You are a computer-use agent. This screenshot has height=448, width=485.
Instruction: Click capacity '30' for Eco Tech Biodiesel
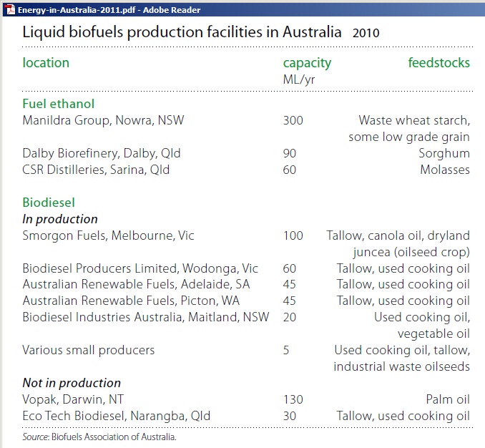tap(290, 416)
